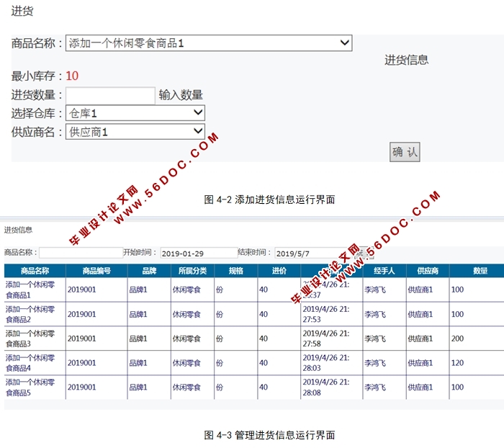Click the 商品名称 search field in 进货信息
The height and width of the screenshot is (448, 504).
[81, 253]
